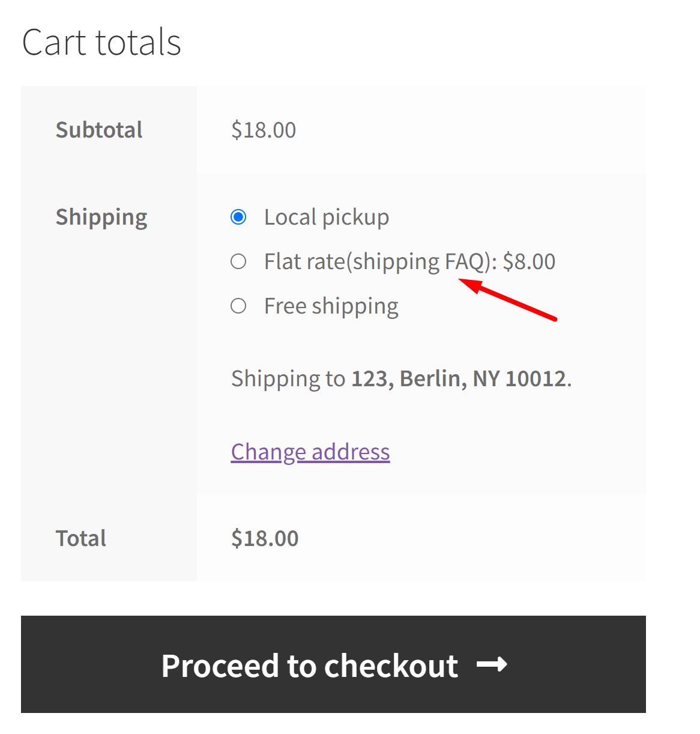Viewport: 700px width, 734px height.
Task: Select the Subtotal row label
Action: (x=99, y=130)
